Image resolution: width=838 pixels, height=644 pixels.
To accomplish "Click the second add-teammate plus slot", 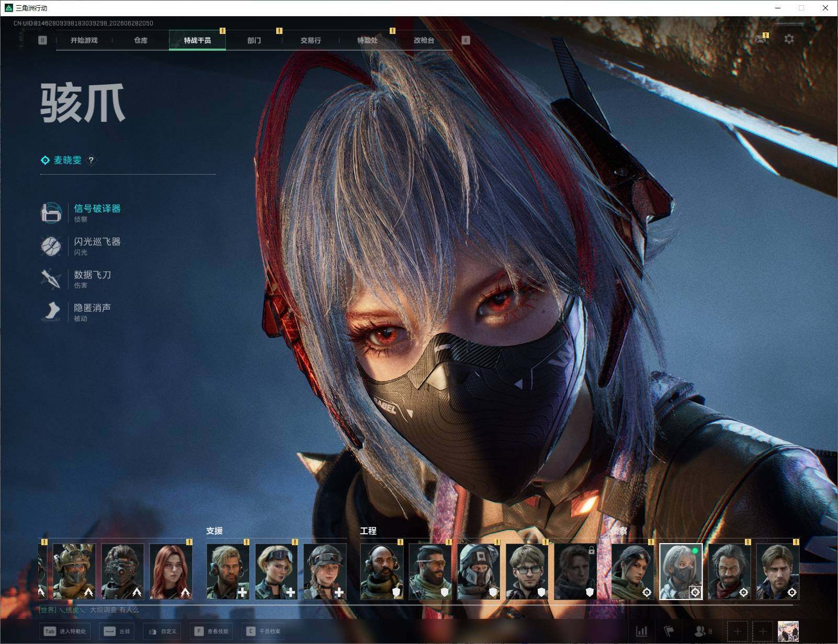I will (763, 631).
